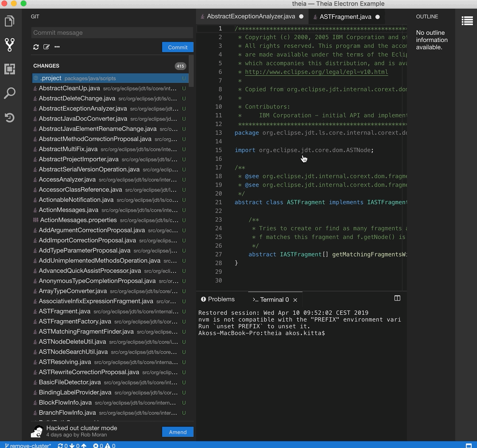Click the Git changes list scrollbar

[x=191, y=71]
